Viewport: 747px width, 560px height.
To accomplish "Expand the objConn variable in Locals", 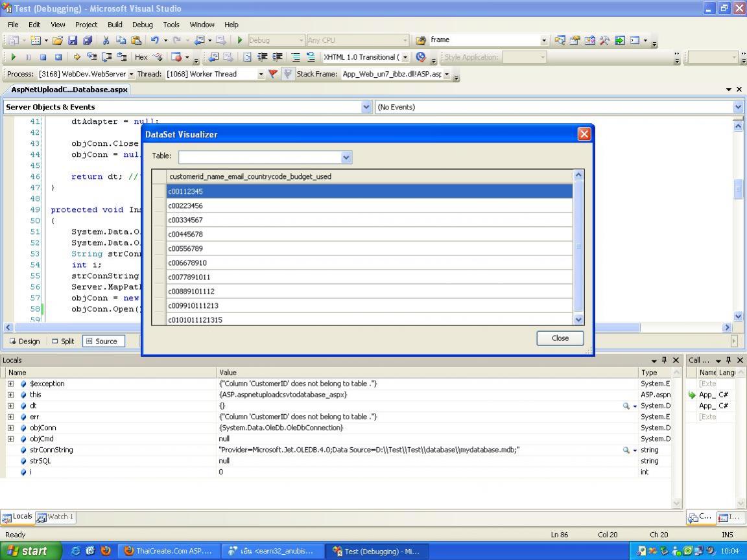I will [x=10, y=428].
